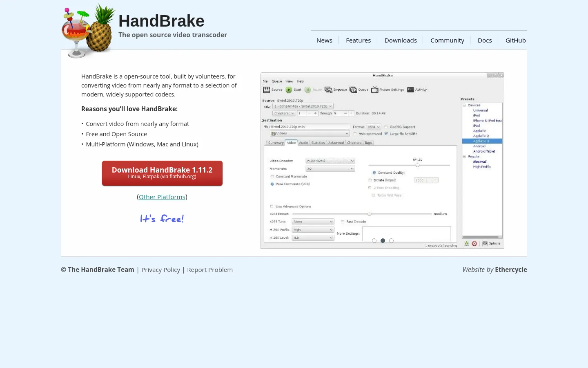Click the green Start play icon
The height and width of the screenshot is (368, 588).
point(289,90)
